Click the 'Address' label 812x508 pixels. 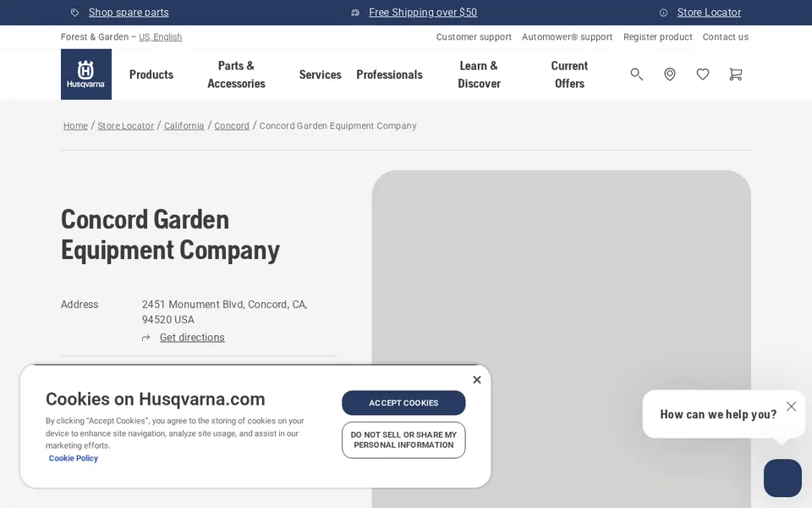coord(80,304)
